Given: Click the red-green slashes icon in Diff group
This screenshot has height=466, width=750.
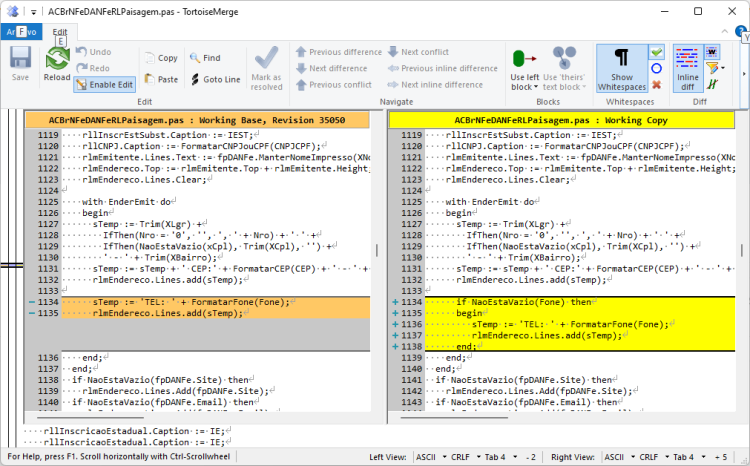Looking at the screenshot, I should point(712,84).
